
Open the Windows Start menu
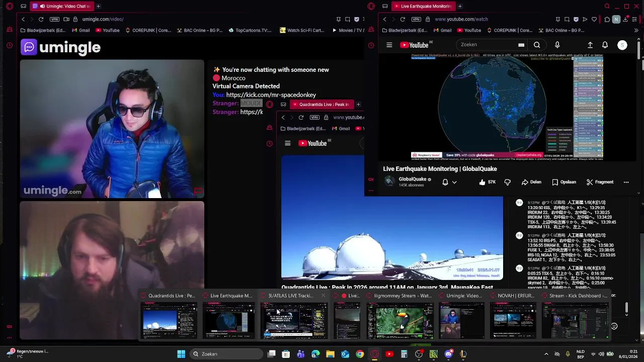[181, 354]
